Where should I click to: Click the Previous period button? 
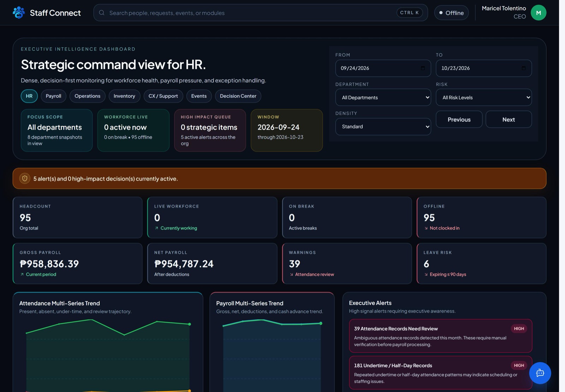459,119
